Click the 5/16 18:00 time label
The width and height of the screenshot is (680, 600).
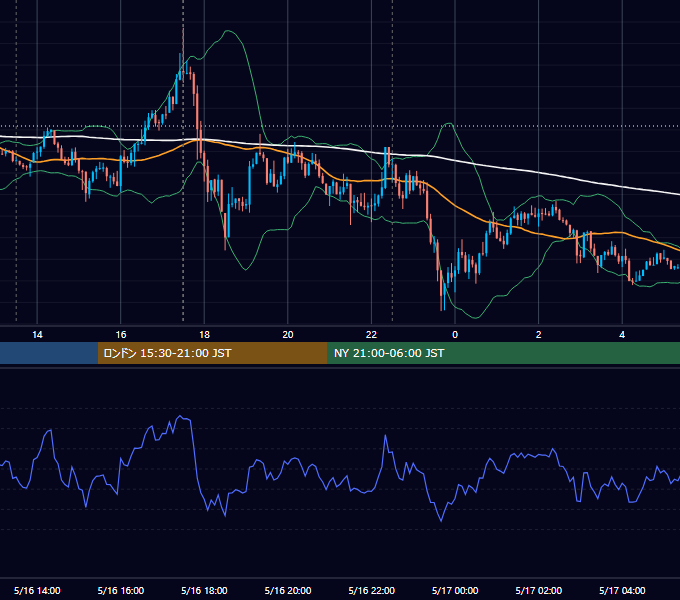pos(204,590)
